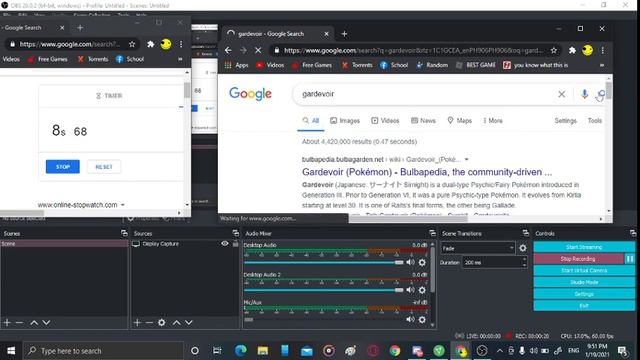Expand the Bulbapedia result options arrow
640x360 pixels.
[x=467, y=159]
